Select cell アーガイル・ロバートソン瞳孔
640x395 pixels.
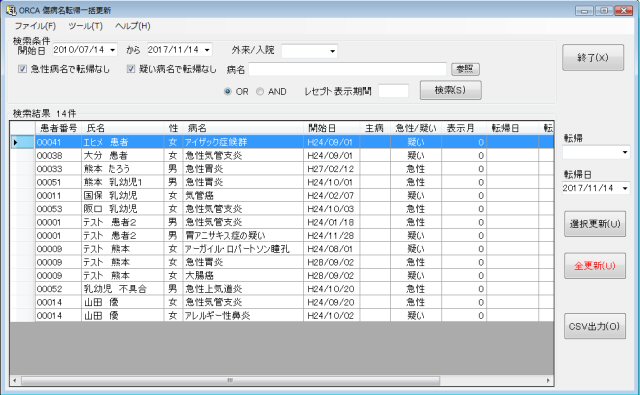[x=243, y=249]
